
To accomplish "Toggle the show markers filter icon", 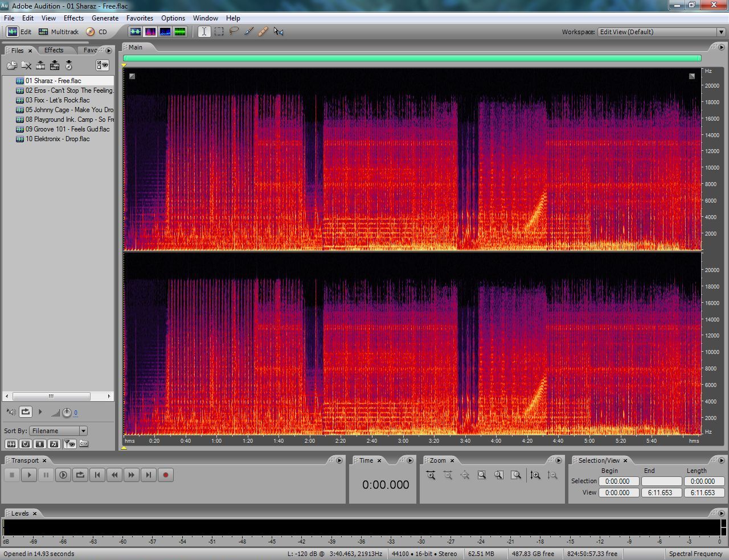I will coord(69,444).
